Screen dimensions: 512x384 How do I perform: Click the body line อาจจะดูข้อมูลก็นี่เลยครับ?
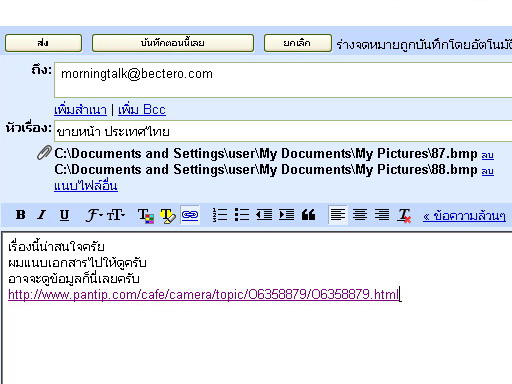point(74,279)
